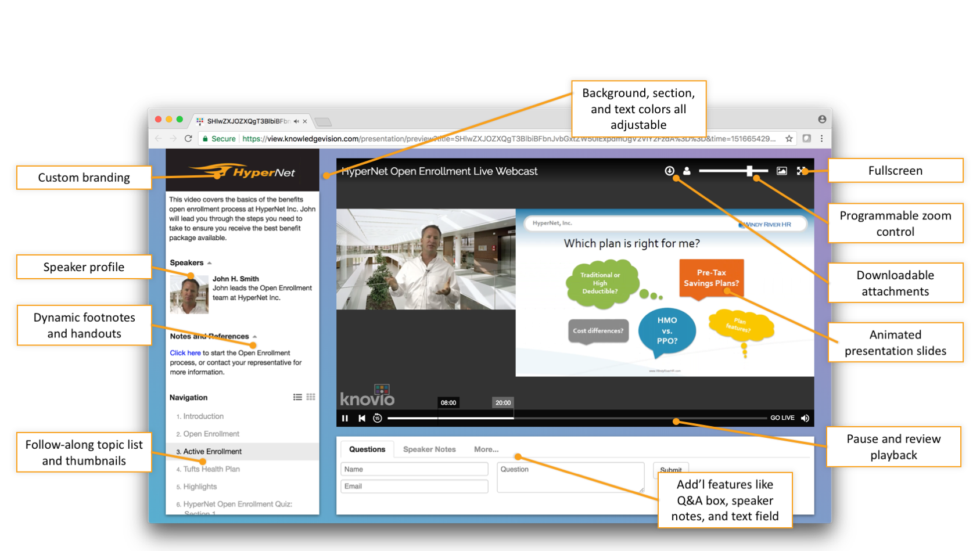Click the Secure padlock indicator
Image resolution: width=980 pixels, height=551 pixels.
click(x=219, y=139)
